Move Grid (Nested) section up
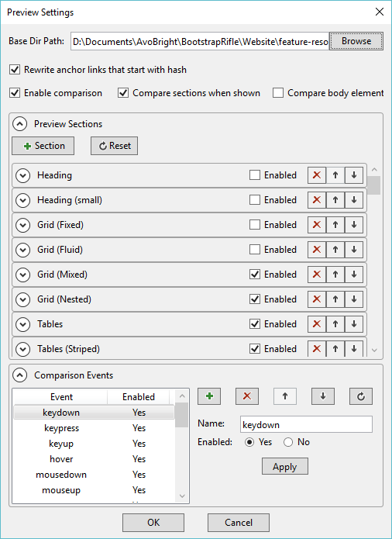 335,299
